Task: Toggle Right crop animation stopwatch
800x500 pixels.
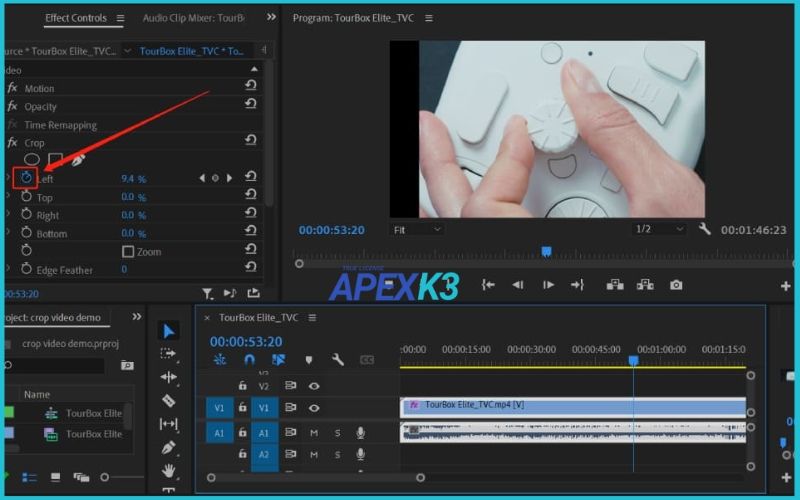Action: click(x=26, y=214)
